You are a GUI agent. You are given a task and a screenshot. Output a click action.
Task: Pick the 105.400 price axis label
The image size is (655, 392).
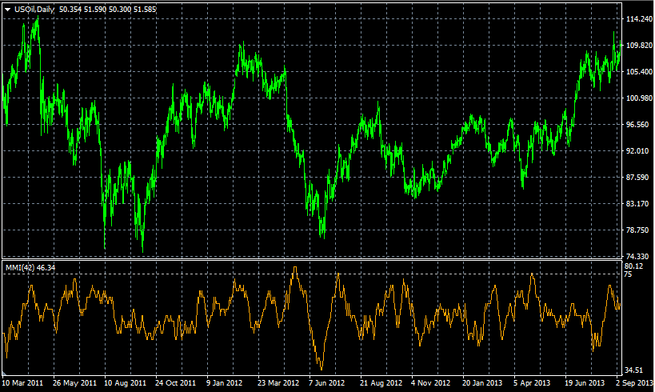pos(639,72)
